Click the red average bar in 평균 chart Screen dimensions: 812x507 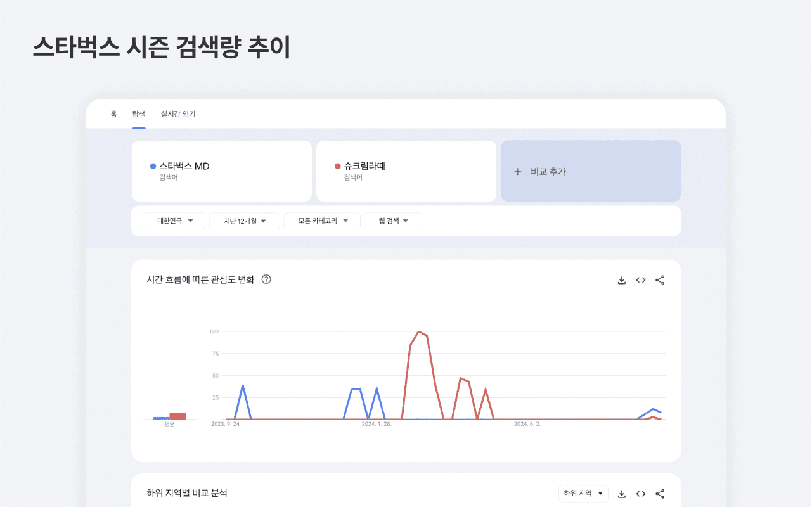coord(177,416)
